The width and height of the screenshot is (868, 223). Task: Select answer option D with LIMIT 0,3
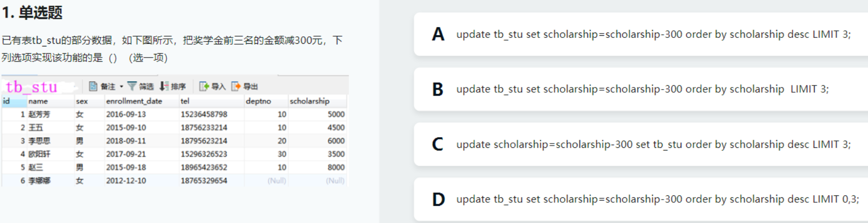(x=438, y=200)
